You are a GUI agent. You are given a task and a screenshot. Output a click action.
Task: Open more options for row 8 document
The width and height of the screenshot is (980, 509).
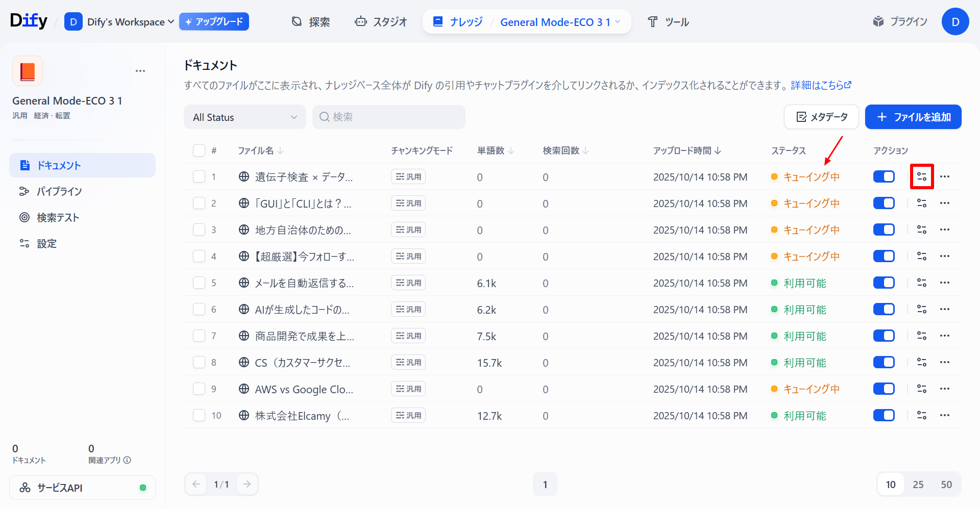click(945, 362)
